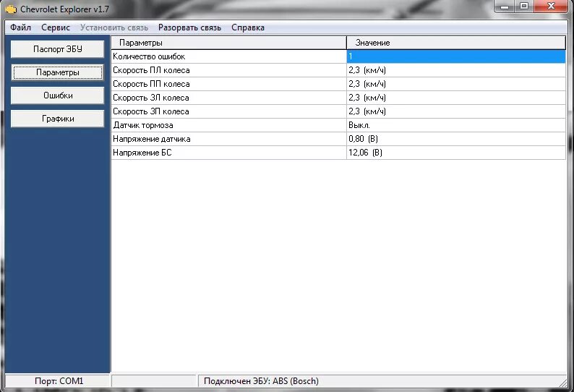
Task: Select the Датчик тормоза row
Action: click(338, 125)
